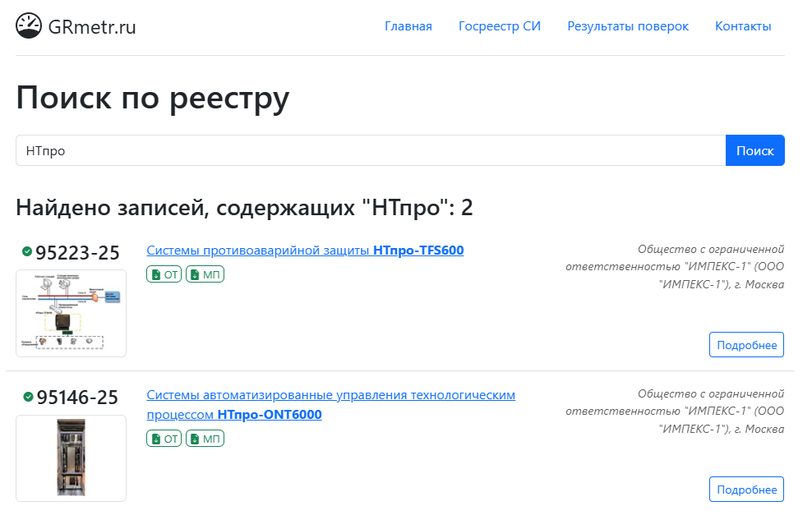The height and width of the screenshot is (515, 812).
Task: Open the Контакты menu item
Action: pyautogui.click(x=743, y=26)
